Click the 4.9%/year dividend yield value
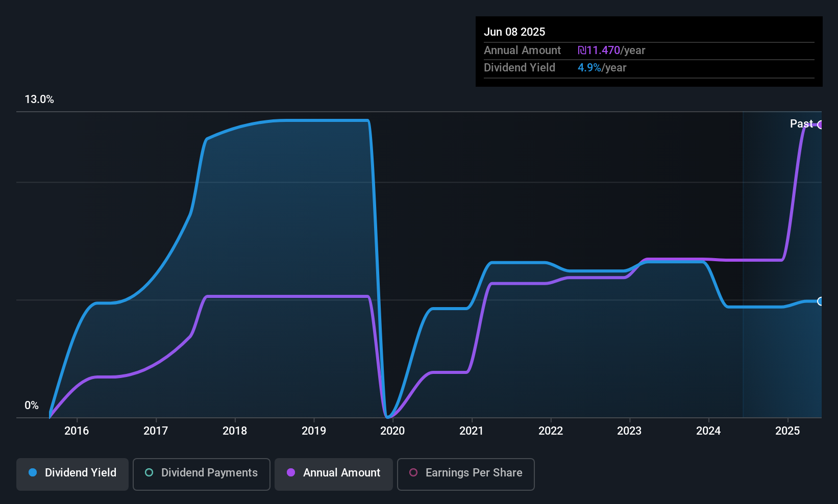The width and height of the screenshot is (838, 504). click(x=602, y=67)
